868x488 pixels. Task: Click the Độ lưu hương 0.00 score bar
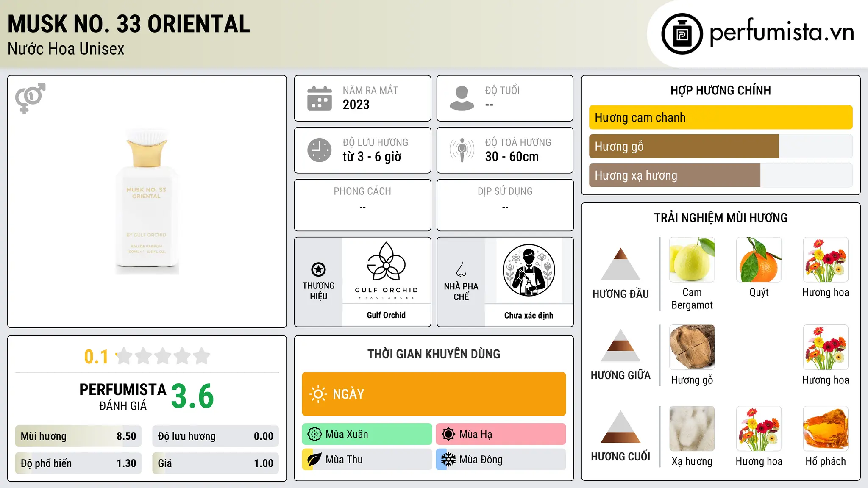tap(215, 436)
